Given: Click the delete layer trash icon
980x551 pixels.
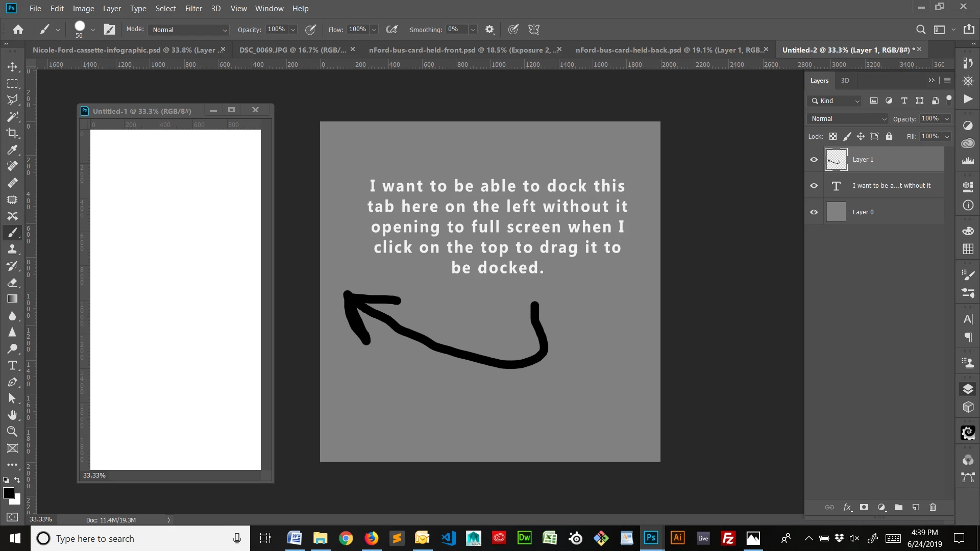Looking at the screenshot, I should [x=933, y=507].
